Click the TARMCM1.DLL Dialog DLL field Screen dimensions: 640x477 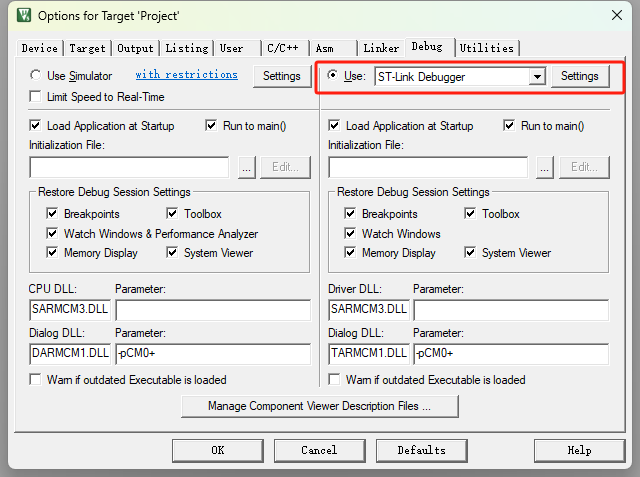pos(369,354)
